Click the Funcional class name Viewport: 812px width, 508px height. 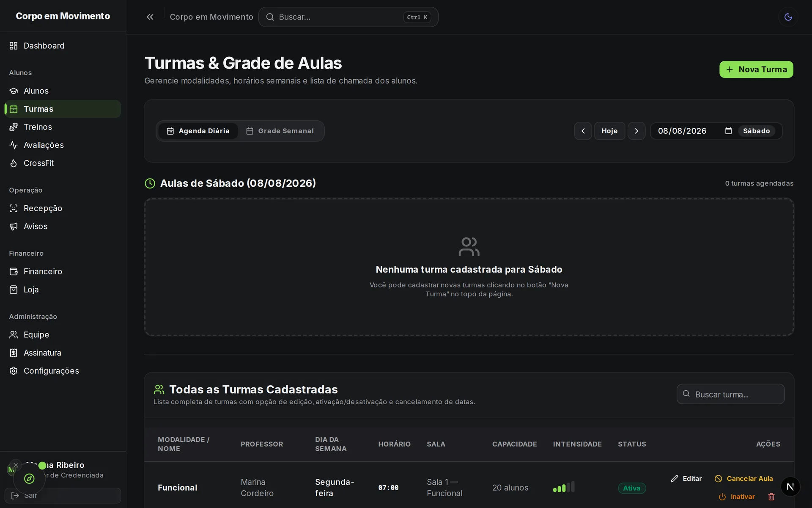point(178,488)
